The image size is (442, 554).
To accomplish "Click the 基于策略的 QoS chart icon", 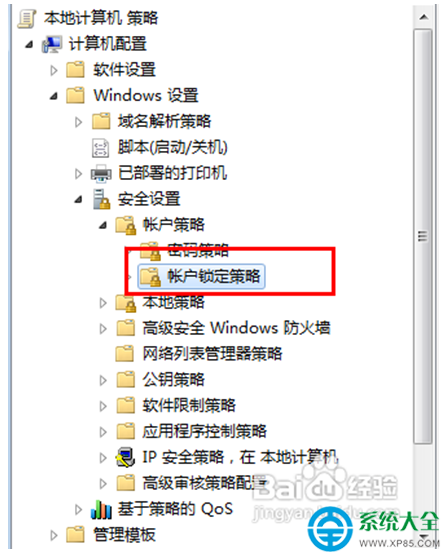I will pos(101,509).
